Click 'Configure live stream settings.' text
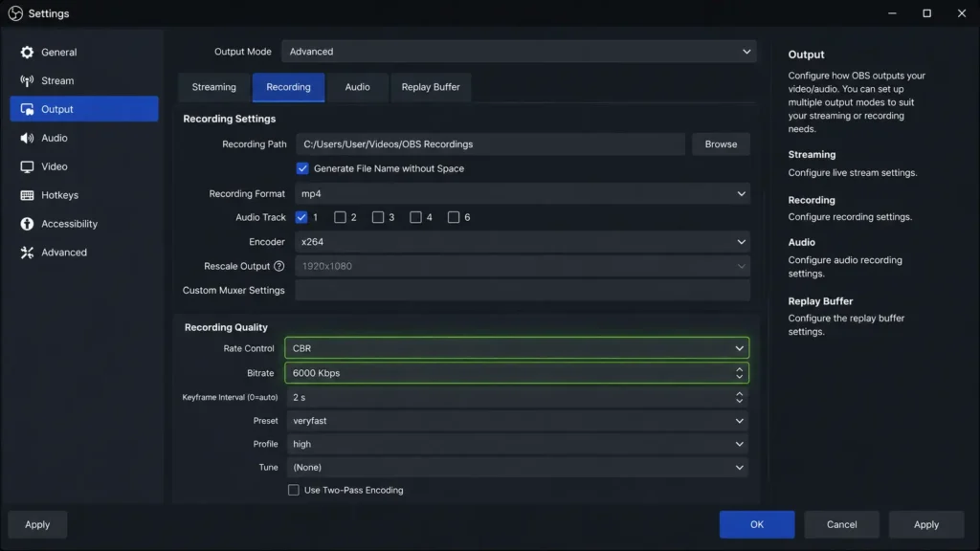This screenshot has height=551, width=980. (853, 172)
